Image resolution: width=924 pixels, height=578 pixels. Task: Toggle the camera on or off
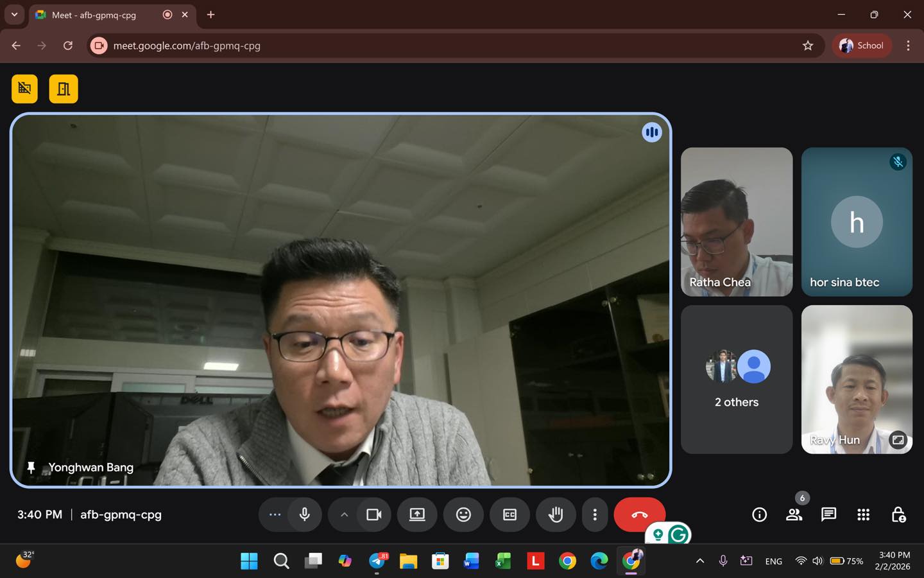click(x=373, y=514)
